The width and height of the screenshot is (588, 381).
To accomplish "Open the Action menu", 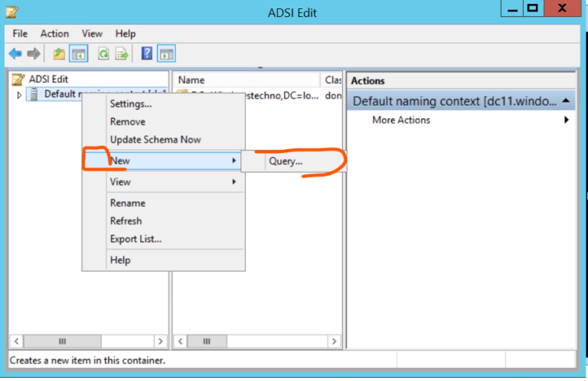I will click(x=55, y=34).
